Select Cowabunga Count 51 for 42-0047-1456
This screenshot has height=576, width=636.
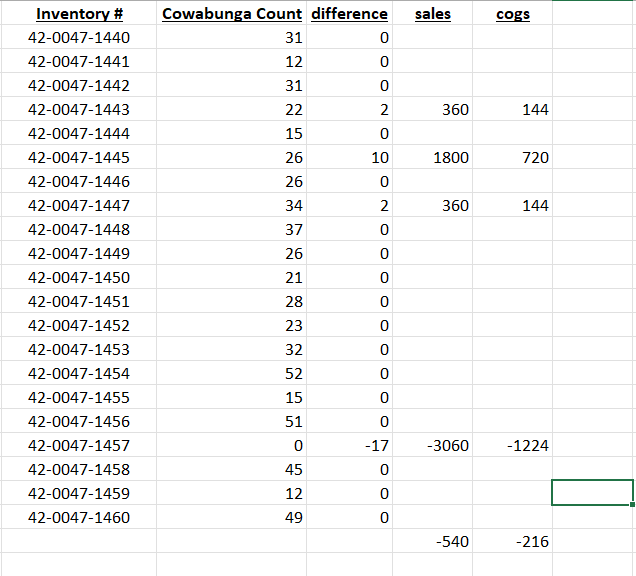pyautogui.click(x=232, y=421)
